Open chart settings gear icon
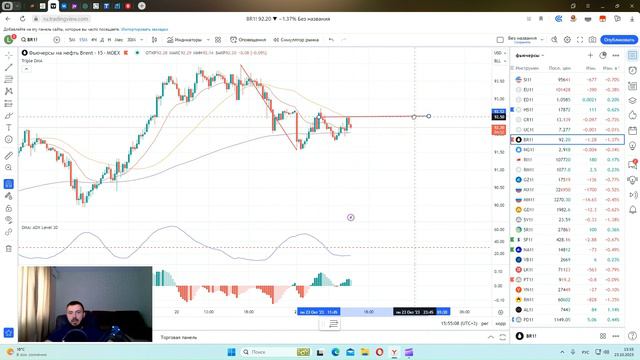The image size is (640, 360). pyautogui.click(x=567, y=40)
